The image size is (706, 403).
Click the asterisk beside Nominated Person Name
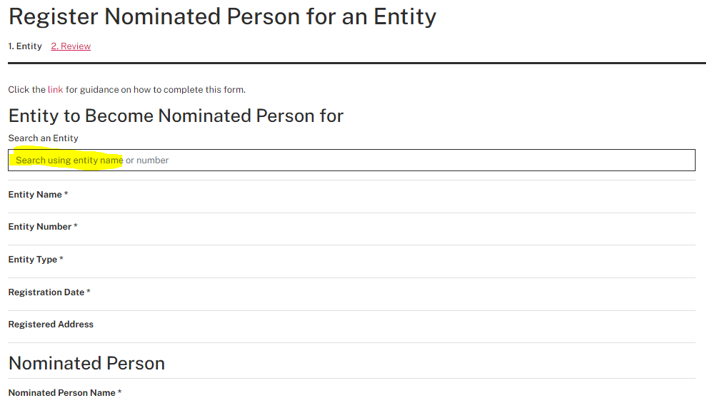(120, 393)
